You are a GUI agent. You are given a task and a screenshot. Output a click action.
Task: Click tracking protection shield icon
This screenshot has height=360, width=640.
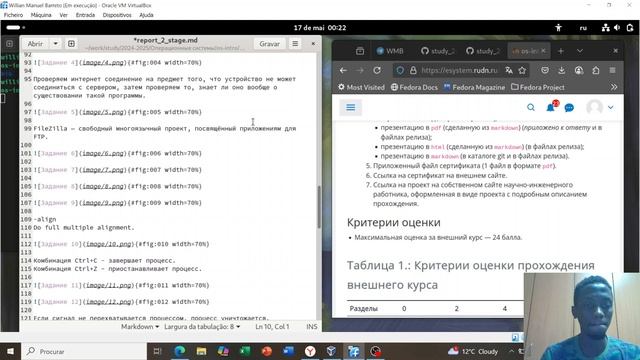[x=400, y=70]
